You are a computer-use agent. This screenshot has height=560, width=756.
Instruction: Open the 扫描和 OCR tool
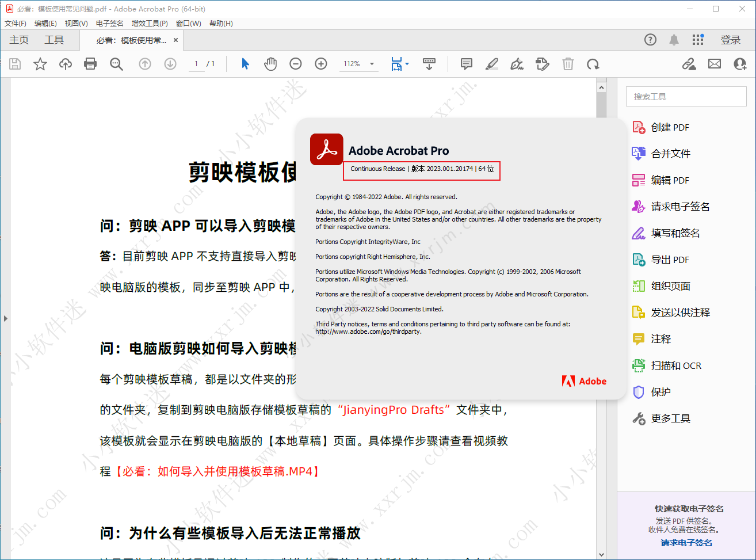tap(667, 365)
